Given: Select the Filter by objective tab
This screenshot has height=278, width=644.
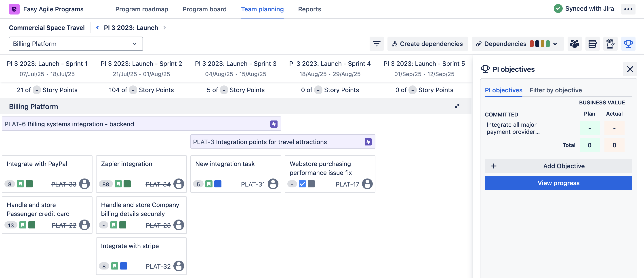Looking at the screenshot, I should click(x=556, y=90).
